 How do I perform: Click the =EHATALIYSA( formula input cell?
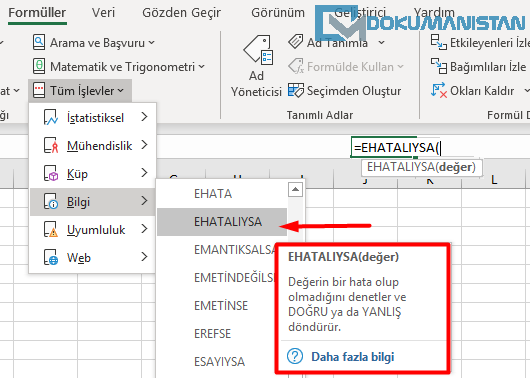click(395, 147)
